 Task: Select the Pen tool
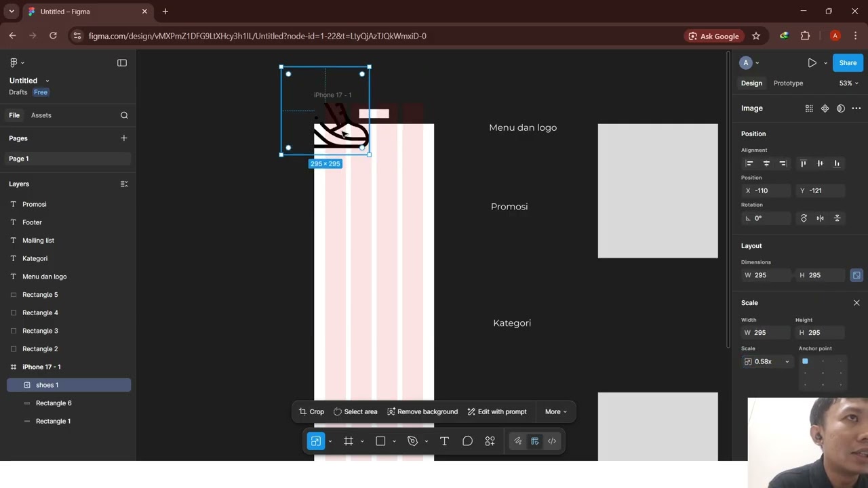[412, 441]
